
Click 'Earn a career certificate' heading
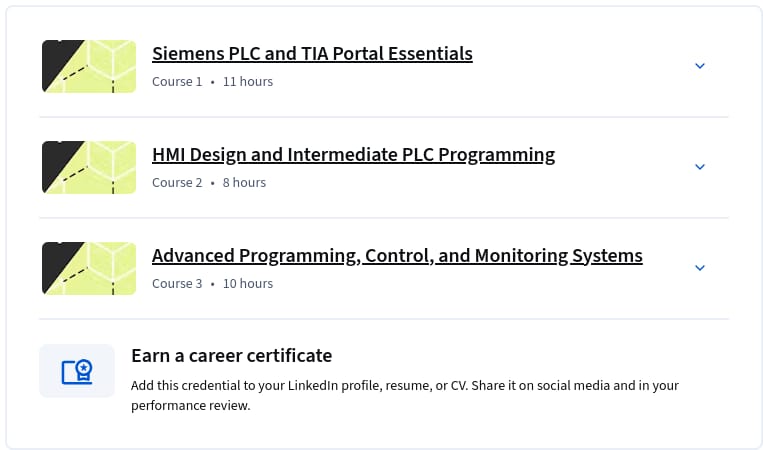(232, 356)
